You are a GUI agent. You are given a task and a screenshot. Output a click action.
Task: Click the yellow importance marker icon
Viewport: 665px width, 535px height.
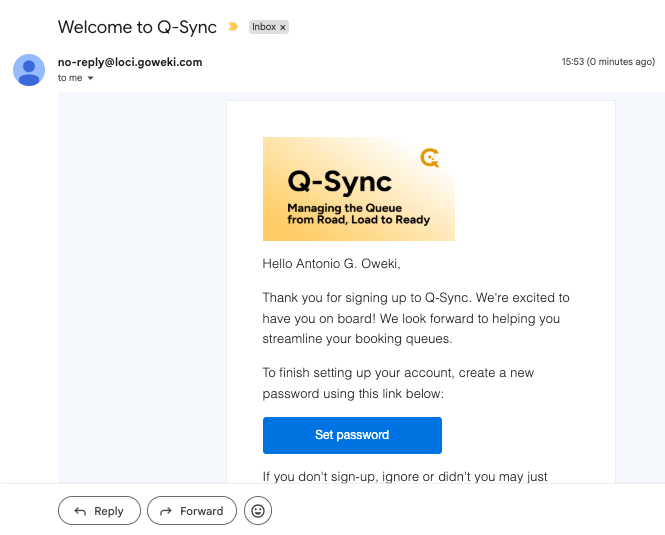click(233, 27)
